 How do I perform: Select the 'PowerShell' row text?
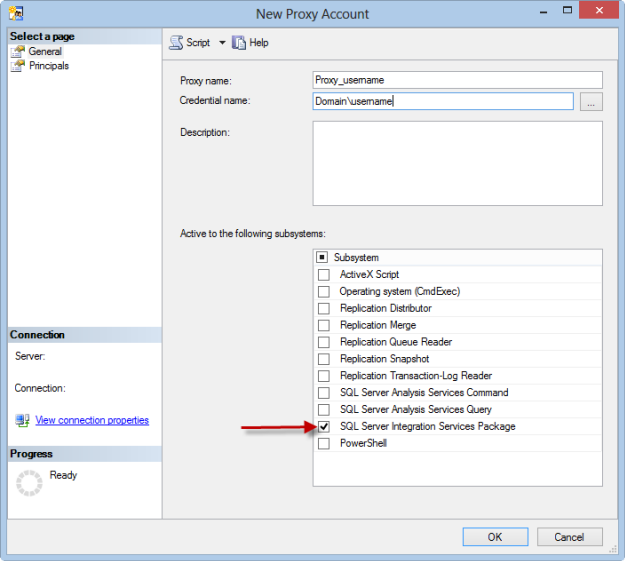tap(363, 443)
